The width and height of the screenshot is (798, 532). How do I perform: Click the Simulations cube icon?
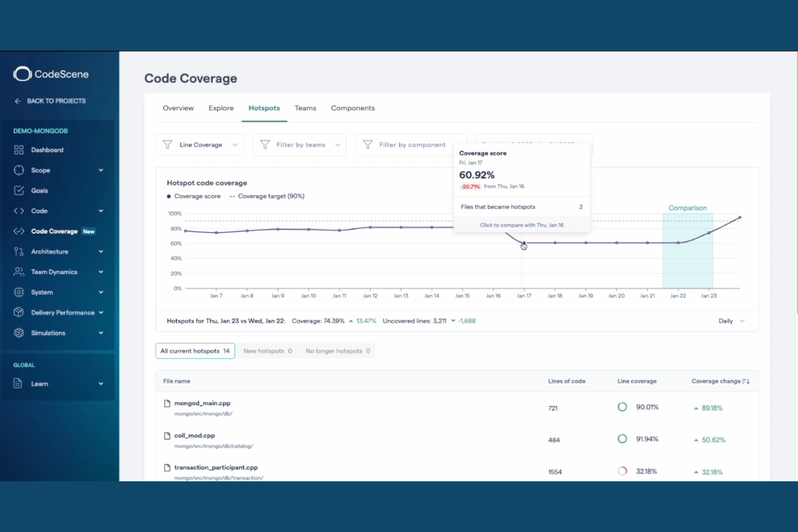coord(19,333)
